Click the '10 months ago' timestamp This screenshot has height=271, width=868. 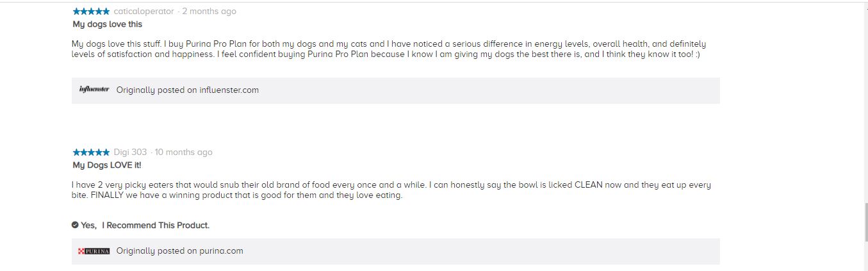click(183, 152)
